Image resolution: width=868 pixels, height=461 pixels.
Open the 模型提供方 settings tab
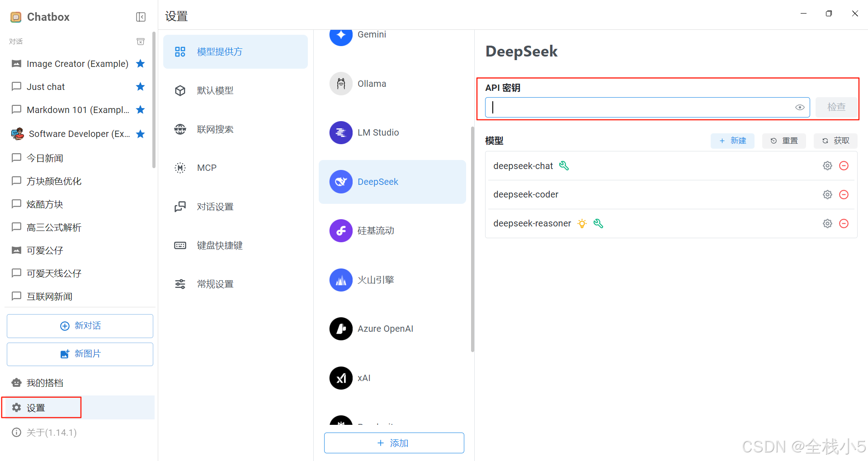(236, 52)
